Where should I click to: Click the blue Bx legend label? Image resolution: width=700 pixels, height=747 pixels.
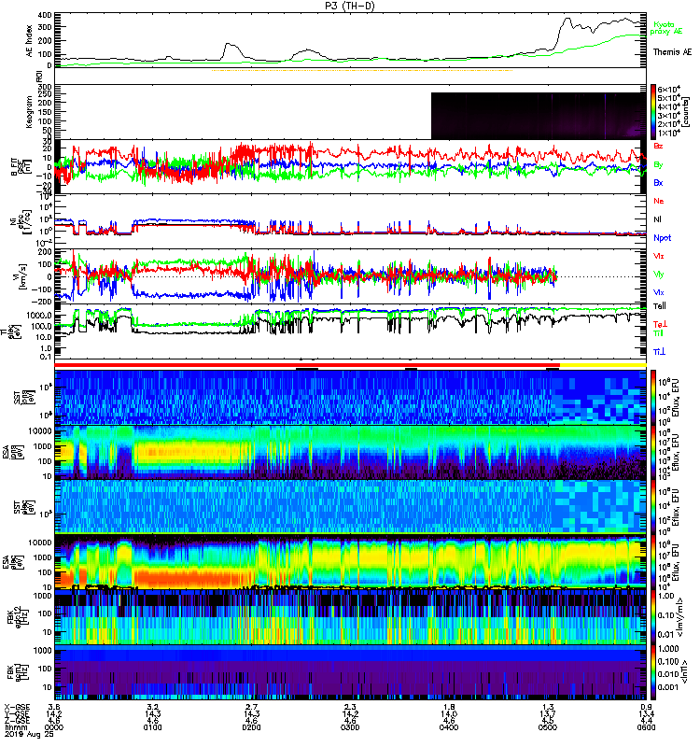(x=658, y=183)
